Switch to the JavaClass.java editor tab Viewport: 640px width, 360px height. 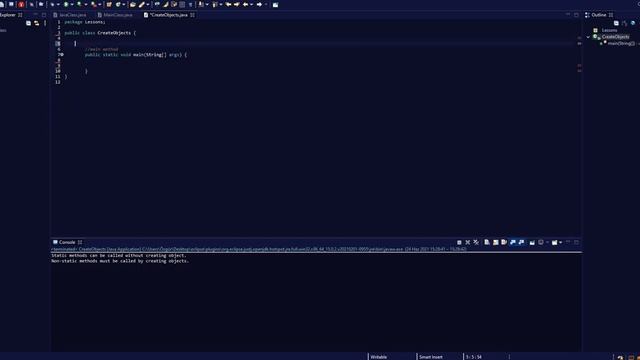(x=69, y=15)
